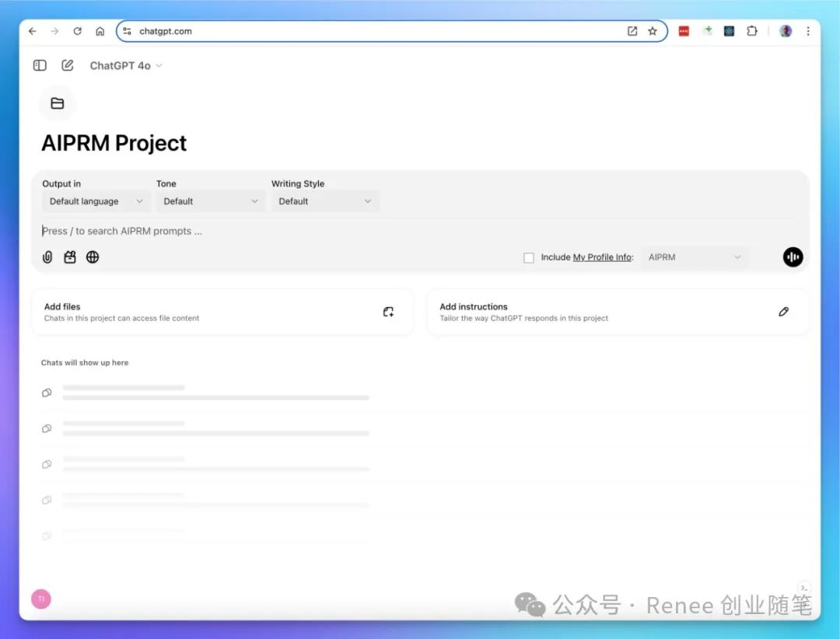Viewport: 840px width, 639px height.
Task: Open the Add files card
Action: click(222, 313)
